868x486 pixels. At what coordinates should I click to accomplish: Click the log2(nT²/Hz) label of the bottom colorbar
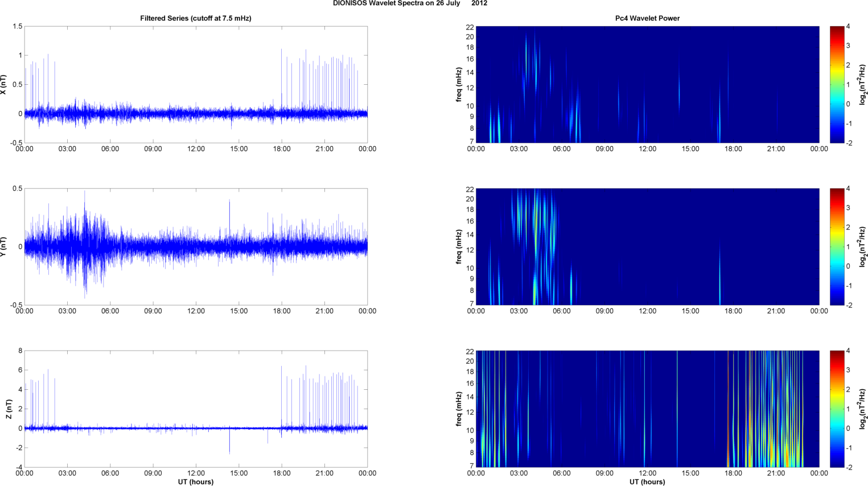pyautogui.click(x=863, y=409)
